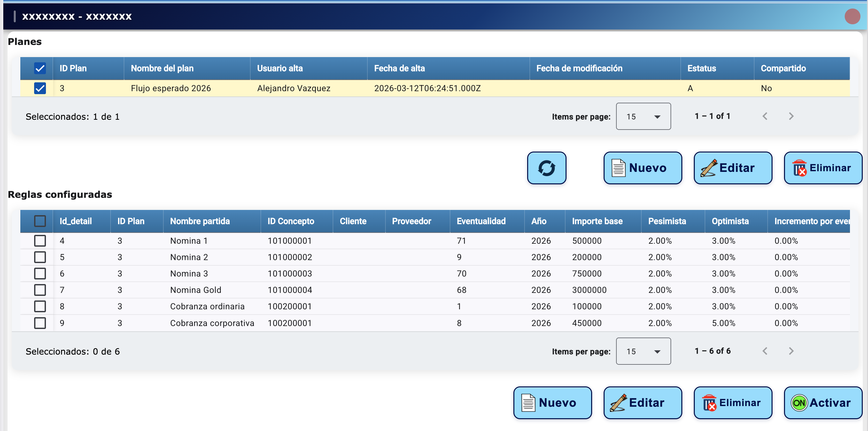
Task: Click Editar pencil icon under Reglas configuradas
Action: (618, 402)
